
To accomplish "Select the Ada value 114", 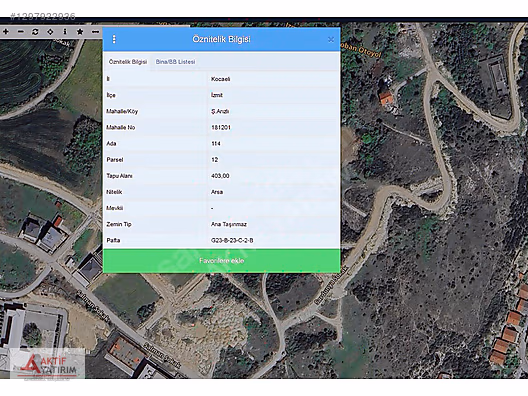I will 216,144.
